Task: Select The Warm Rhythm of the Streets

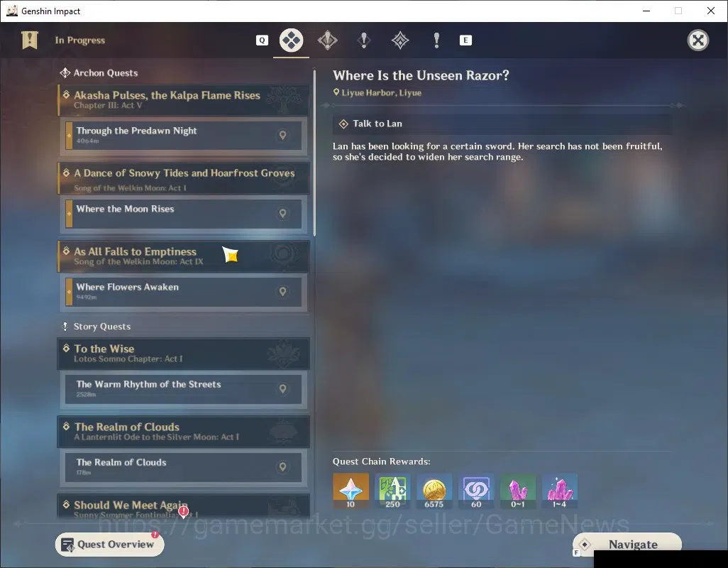Action: (184, 389)
